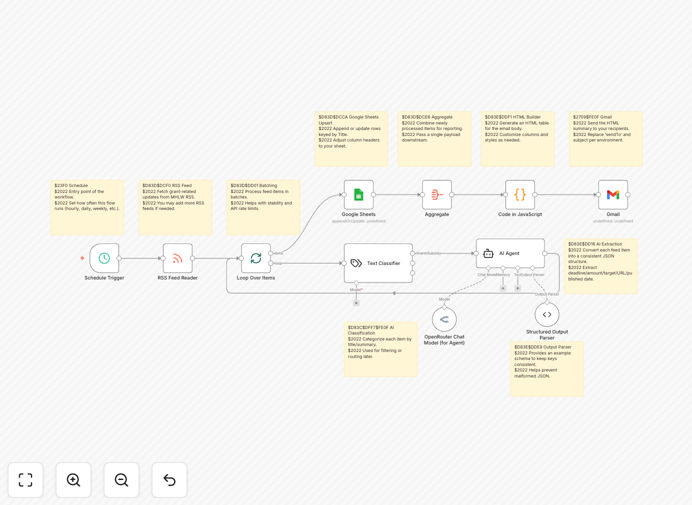This screenshot has height=505, width=692.
Task: Open the OpenRouter Chat Model node
Action: [444, 319]
